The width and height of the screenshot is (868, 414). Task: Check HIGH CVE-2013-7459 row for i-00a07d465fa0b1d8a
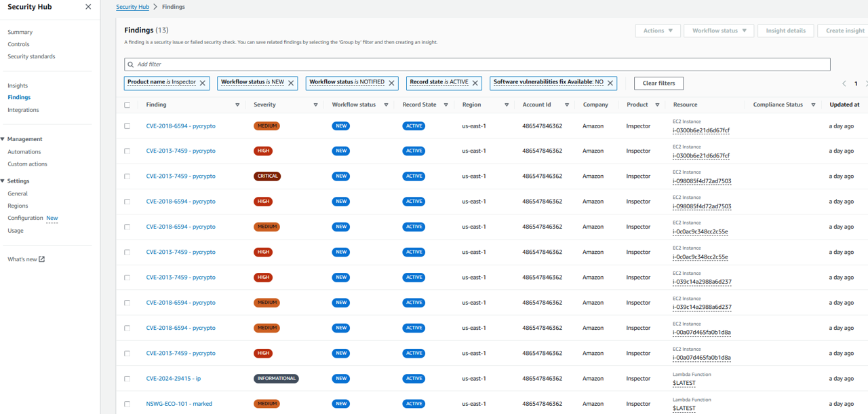[x=127, y=354]
